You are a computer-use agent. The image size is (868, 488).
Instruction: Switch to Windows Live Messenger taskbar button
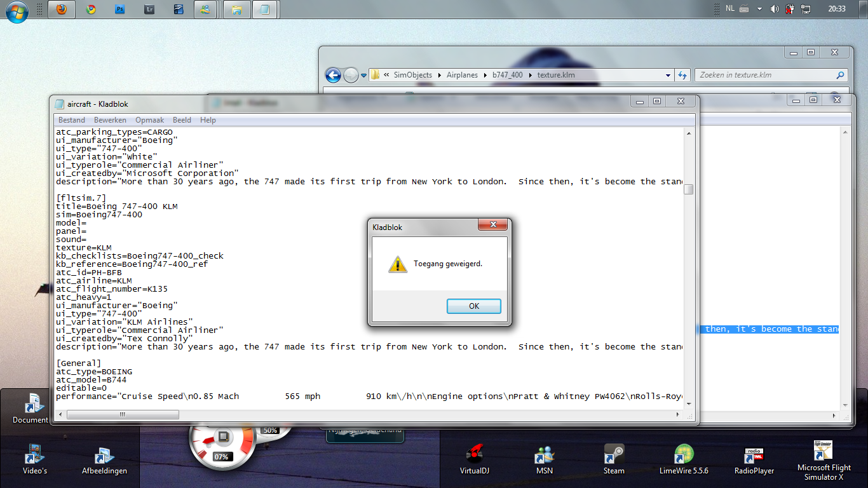pyautogui.click(x=205, y=10)
